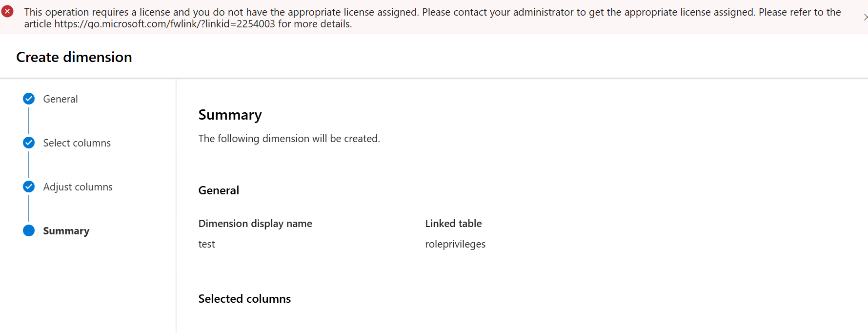Click the Selected columns section heading
Screen dimensions: 868x333
(244, 299)
